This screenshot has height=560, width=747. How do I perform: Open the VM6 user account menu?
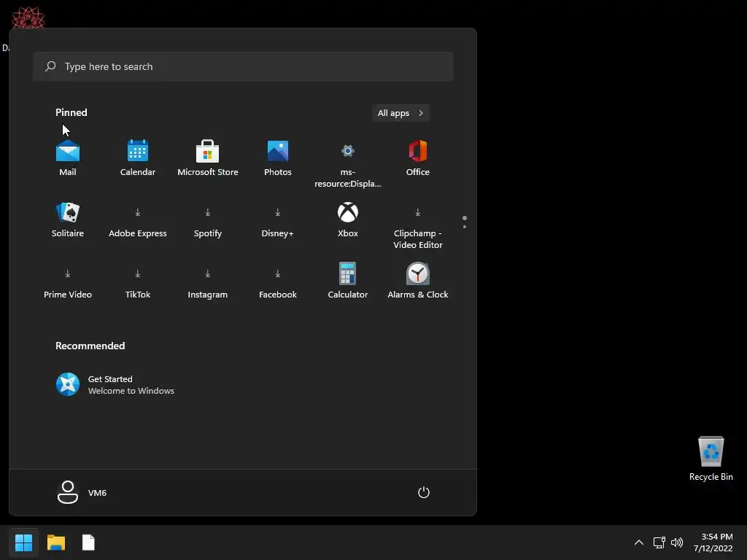tap(82, 492)
